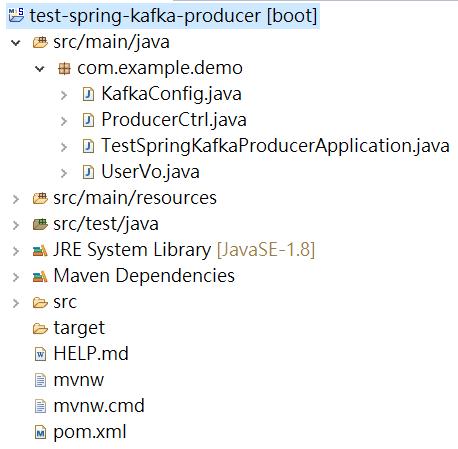Select the mvnw script file

(x=79, y=380)
